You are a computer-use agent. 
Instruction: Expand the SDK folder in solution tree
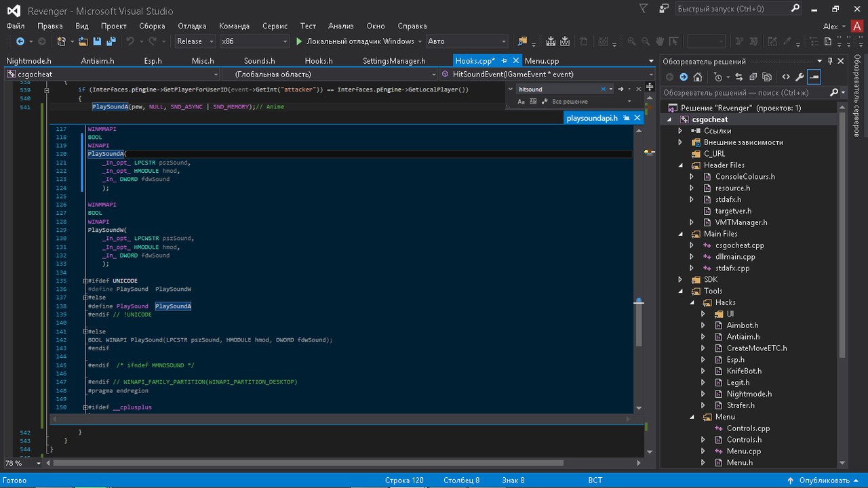(680, 279)
